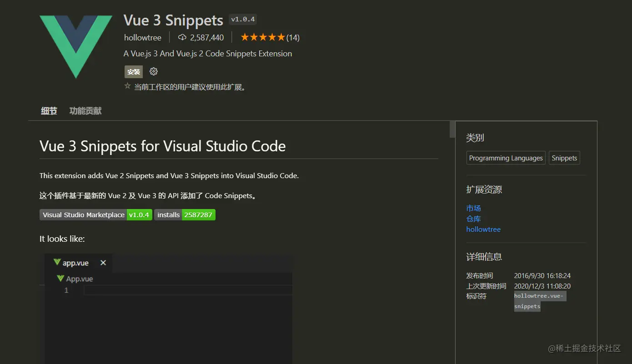Open the hollowtree link under 扩展资源

483,229
